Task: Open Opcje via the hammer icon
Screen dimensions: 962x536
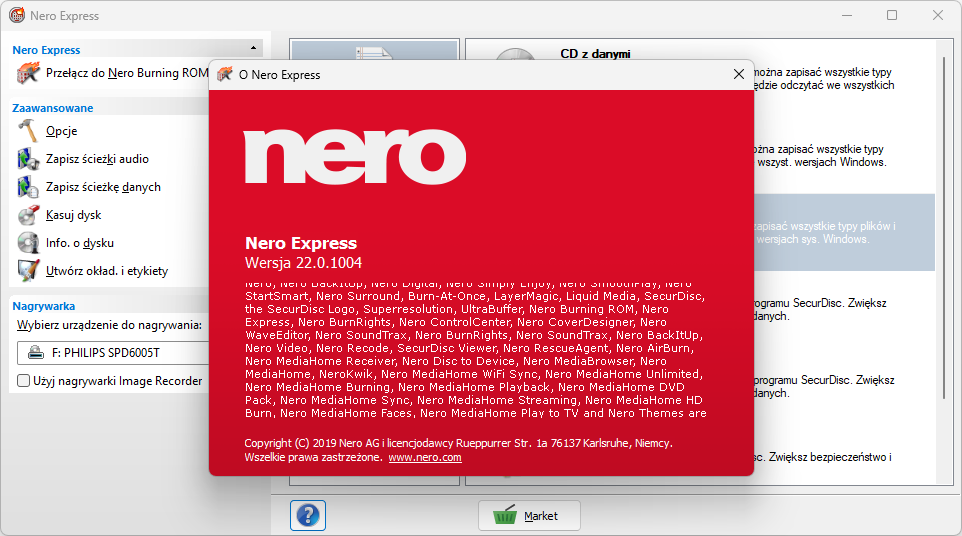Action: click(28, 131)
